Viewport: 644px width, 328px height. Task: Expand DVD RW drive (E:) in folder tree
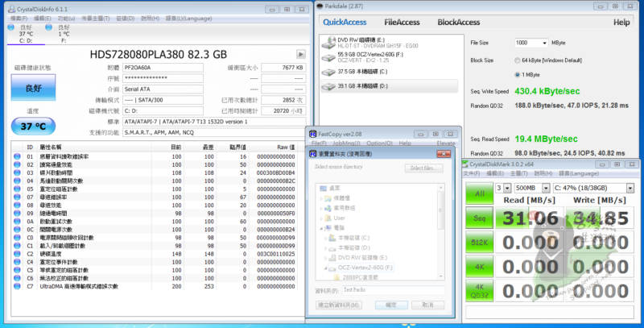click(x=326, y=258)
